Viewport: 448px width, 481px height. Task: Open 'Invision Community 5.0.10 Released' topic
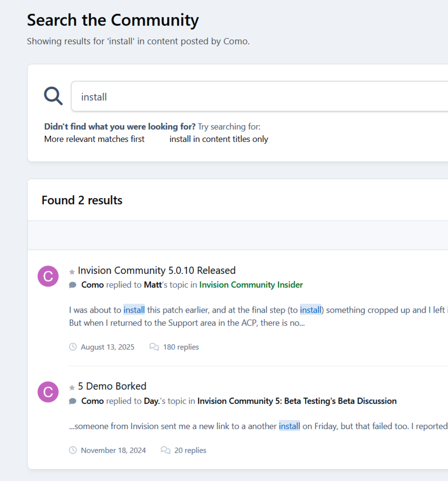[x=157, y=270]
